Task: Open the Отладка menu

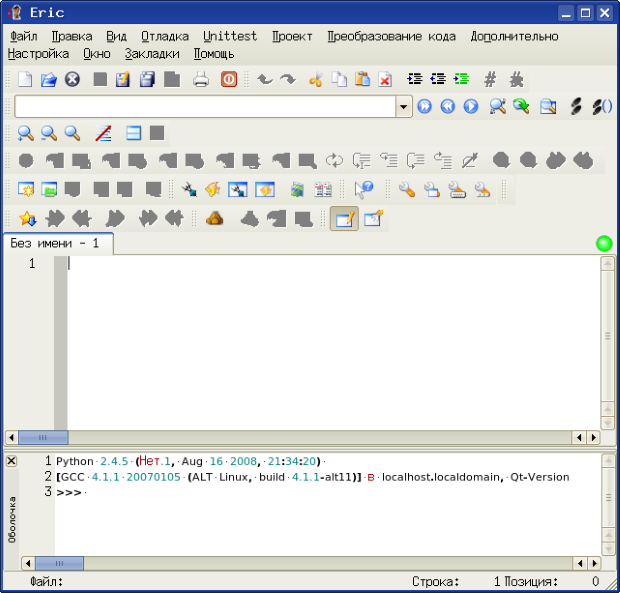Action: coord(165,36)
